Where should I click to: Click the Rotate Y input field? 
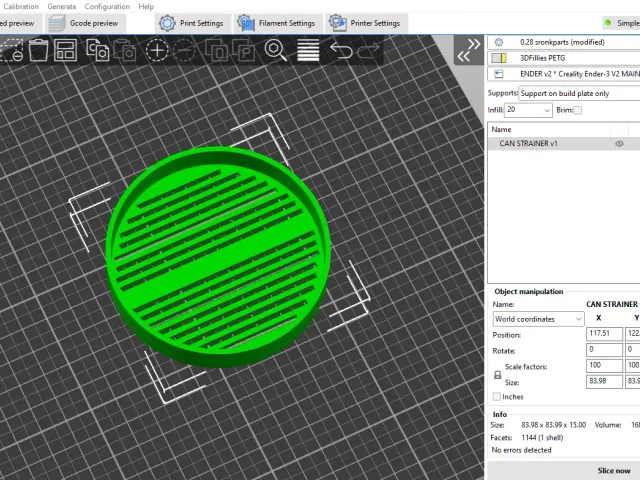[633, 349]
